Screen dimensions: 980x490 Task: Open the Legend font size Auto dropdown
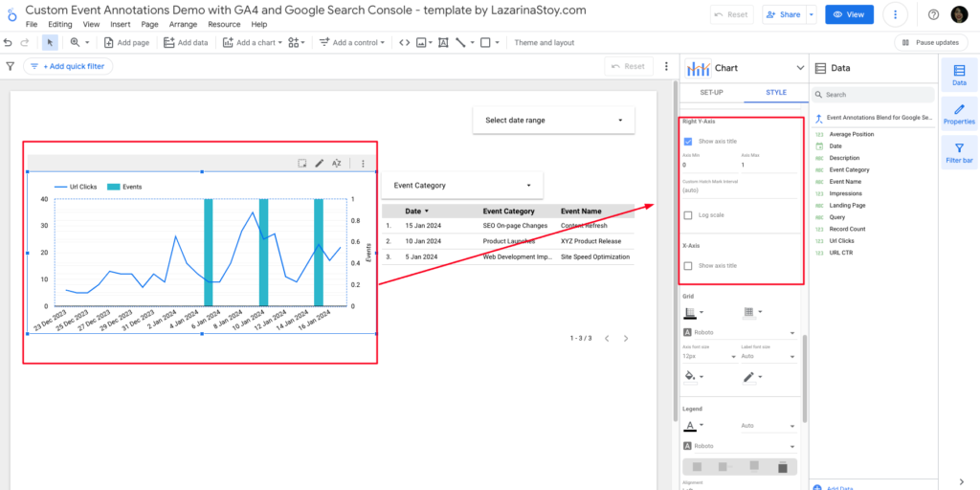tap(769, 426)
